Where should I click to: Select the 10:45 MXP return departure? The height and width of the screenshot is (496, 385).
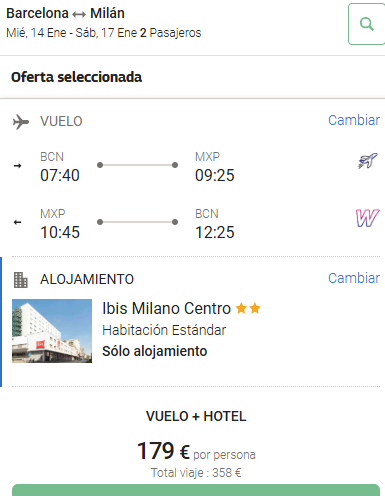(60, 232)
